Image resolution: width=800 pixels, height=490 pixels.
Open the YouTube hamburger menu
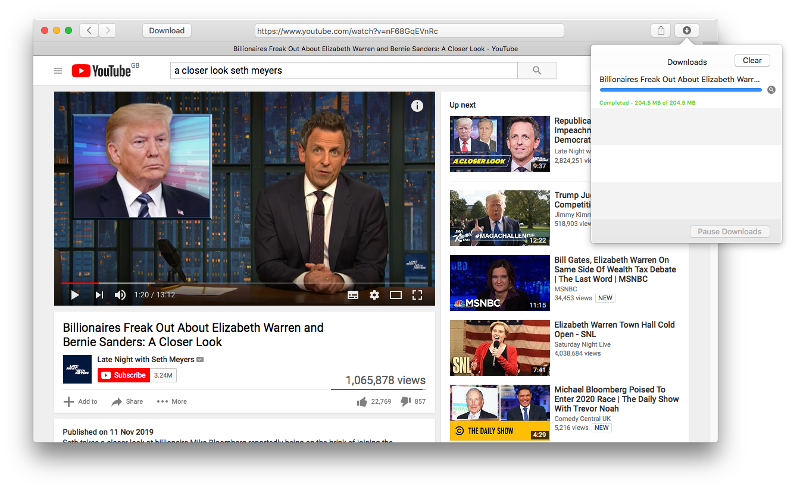58,71
